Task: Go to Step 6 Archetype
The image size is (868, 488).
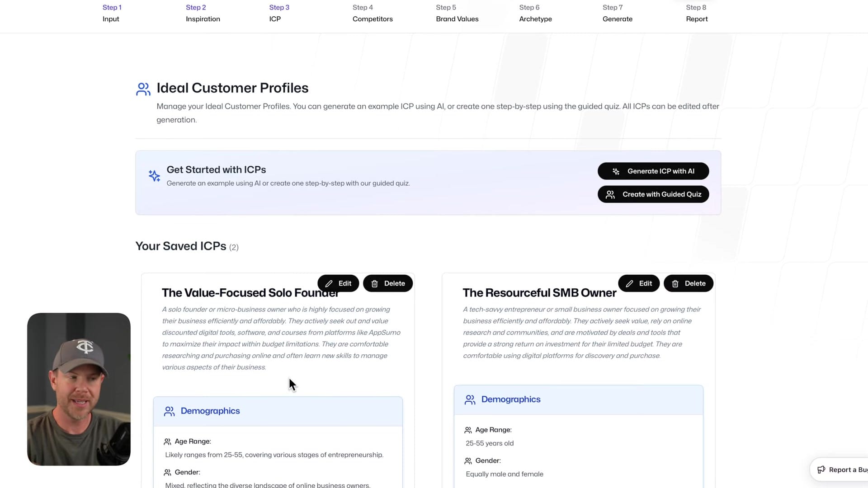Action: click(535, 13)
